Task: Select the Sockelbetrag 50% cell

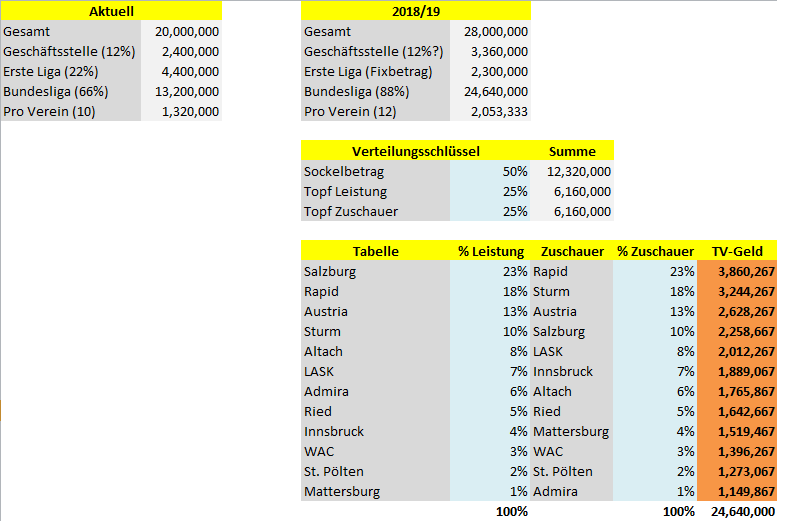Action: tap(490, 171)
